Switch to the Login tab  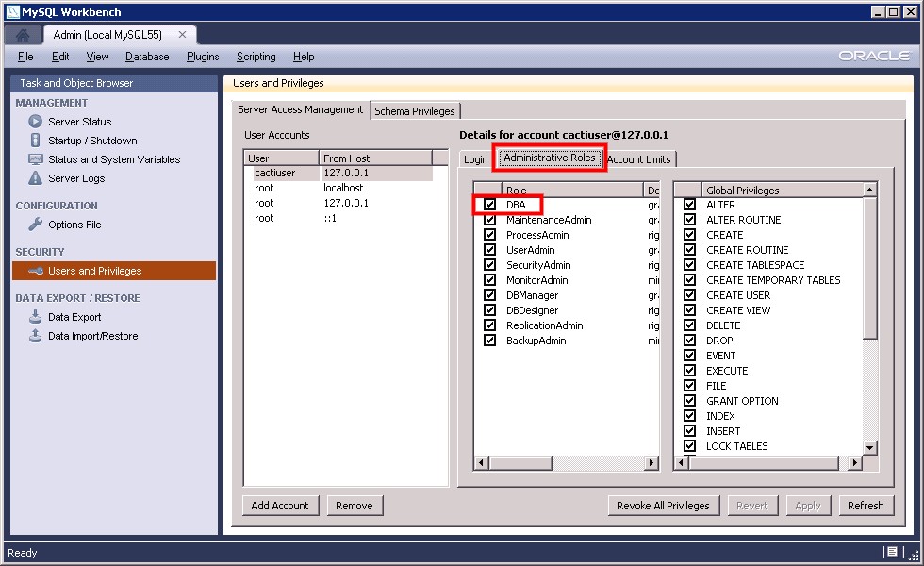(x=475, y=159)
